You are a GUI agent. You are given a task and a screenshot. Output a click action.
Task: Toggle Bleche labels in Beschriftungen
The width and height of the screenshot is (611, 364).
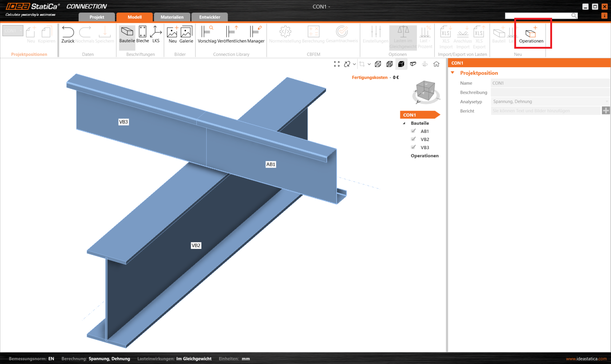143,35
